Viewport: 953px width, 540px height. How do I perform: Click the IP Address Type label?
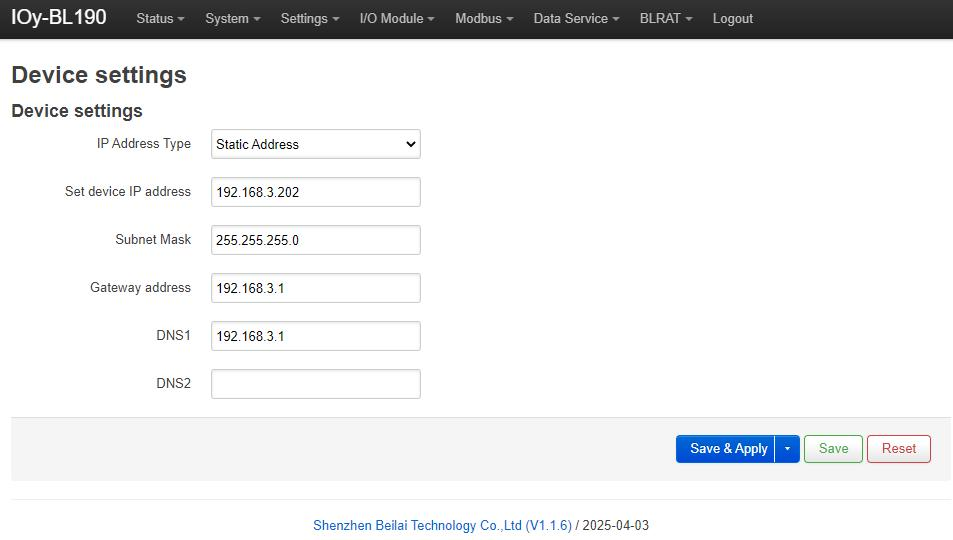click(x=144, y=144)
